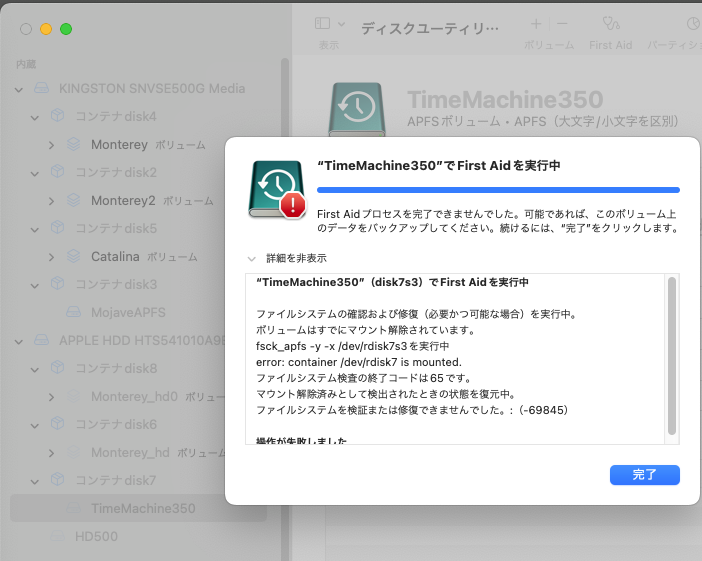
Task: Click the First Aid progress bar
Action: [x=498, y=190]
